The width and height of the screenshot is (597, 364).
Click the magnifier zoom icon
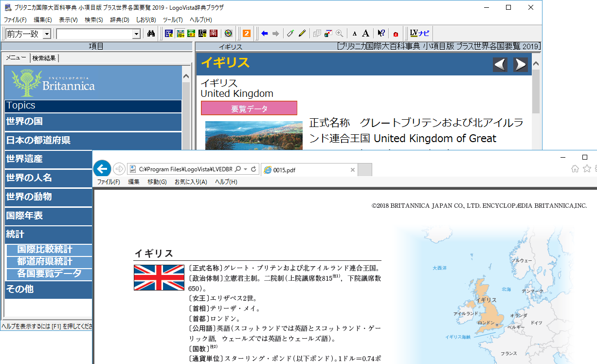click(340, 34)
